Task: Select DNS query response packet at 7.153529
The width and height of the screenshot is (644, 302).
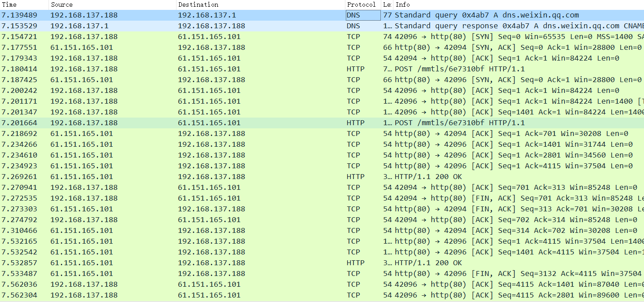Action: coord(322,26)
